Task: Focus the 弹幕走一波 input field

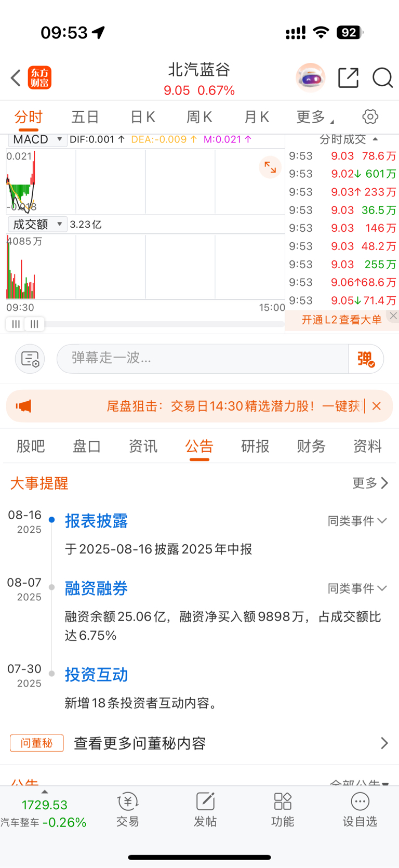Action: tap(203, 359)
